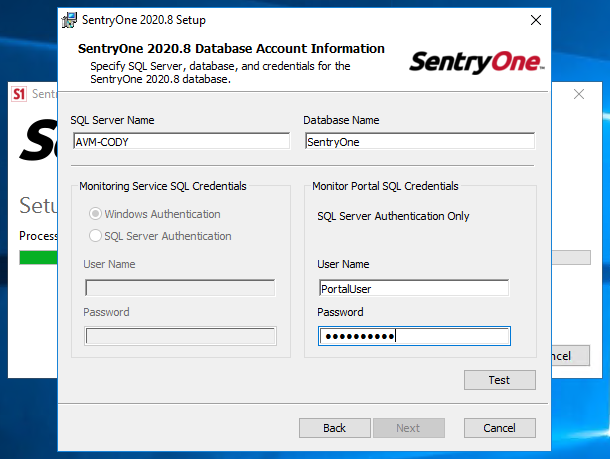Screen dimensions: 610x459
Task: Click the disabled Next button
Action: [x=408, y=428]
